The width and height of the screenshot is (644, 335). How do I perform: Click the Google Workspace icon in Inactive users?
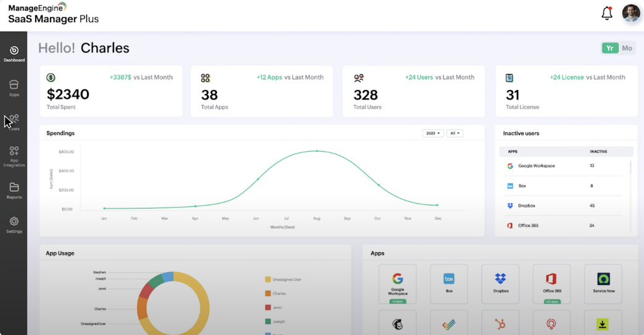pos(510,166)
